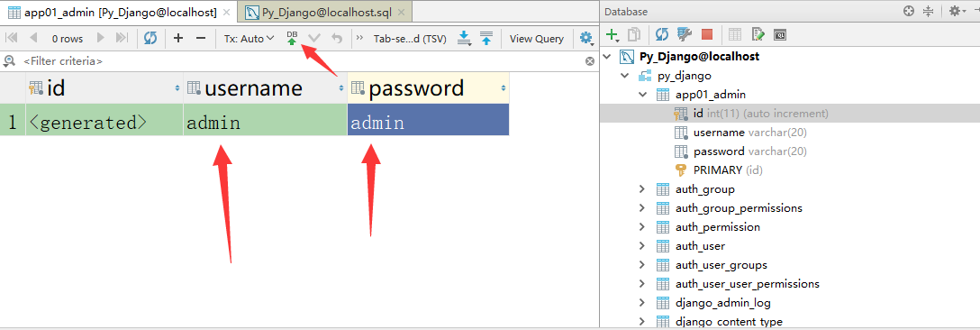This screenshot has width=980, height=330.
Task: Click the dump data download icon
Action: pyautogui.click(x=464, y=38)
